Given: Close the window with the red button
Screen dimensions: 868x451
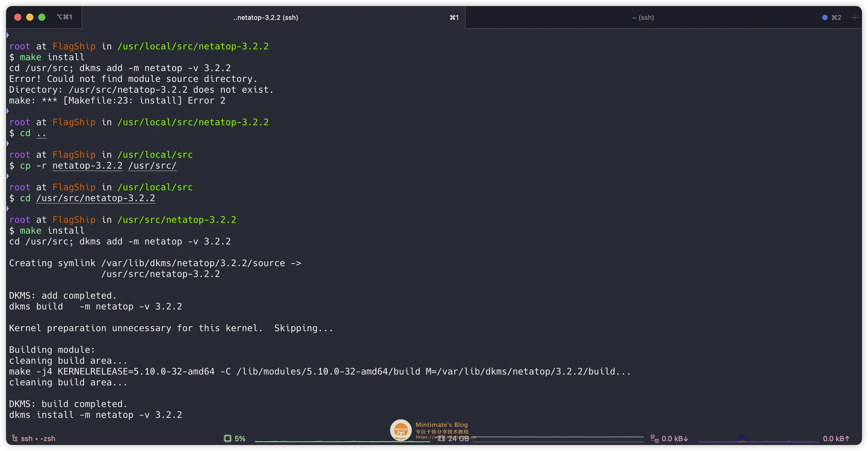Looking at the screenshot, I should tap(18, 17).
